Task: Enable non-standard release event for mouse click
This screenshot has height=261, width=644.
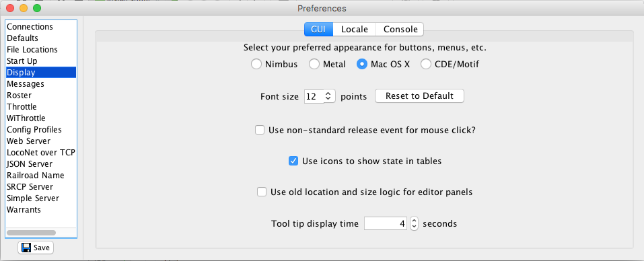Action: pos(260,130)
